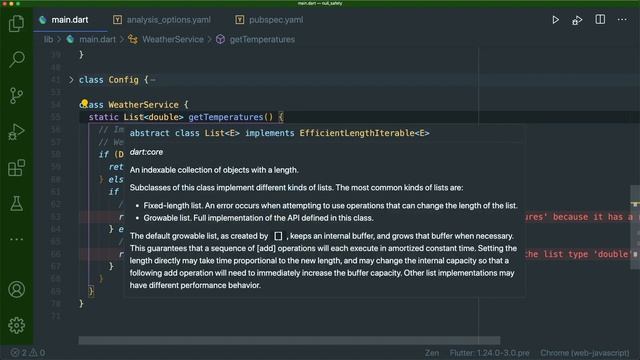Show additional views ellipsis in activity bar
Image resolution: width=640 pixels, height=360 pixels.
point(16,239)
